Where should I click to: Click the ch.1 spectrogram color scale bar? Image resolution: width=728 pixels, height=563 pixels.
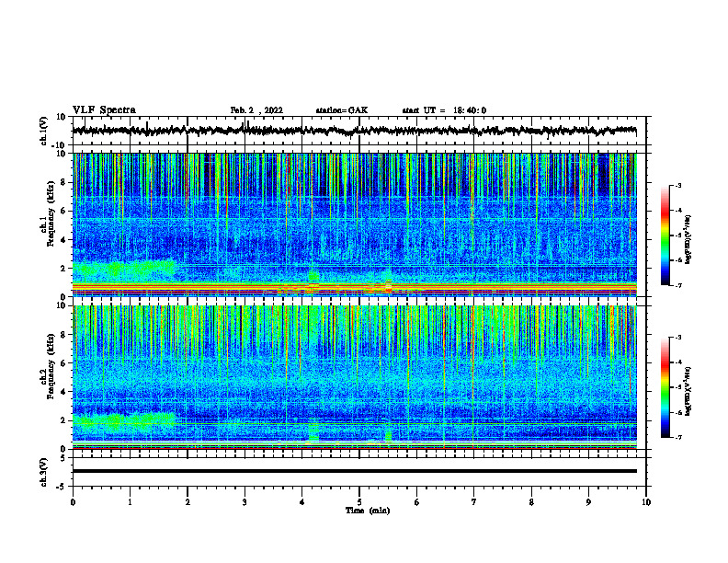click(665, 236)
